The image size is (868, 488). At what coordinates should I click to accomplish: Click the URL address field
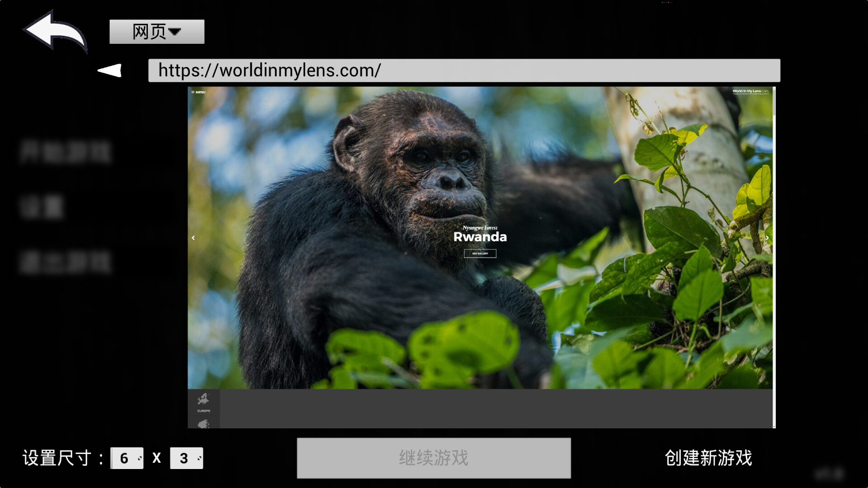pos(464,70)
